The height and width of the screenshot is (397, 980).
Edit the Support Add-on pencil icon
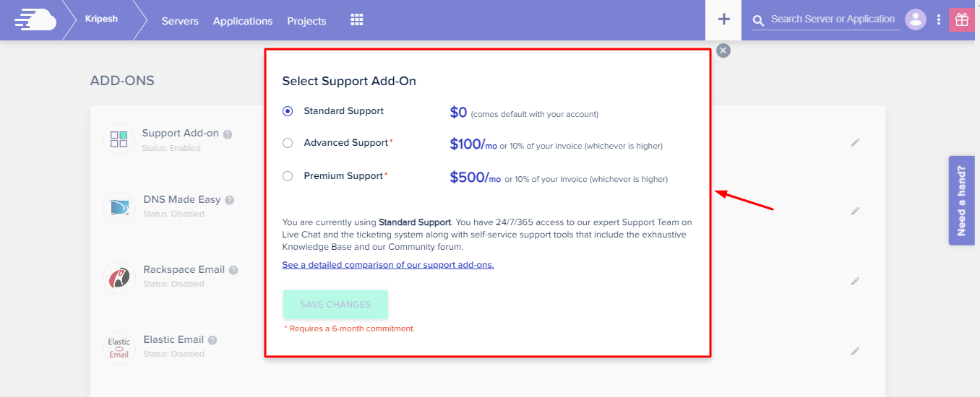coord(855,143)
